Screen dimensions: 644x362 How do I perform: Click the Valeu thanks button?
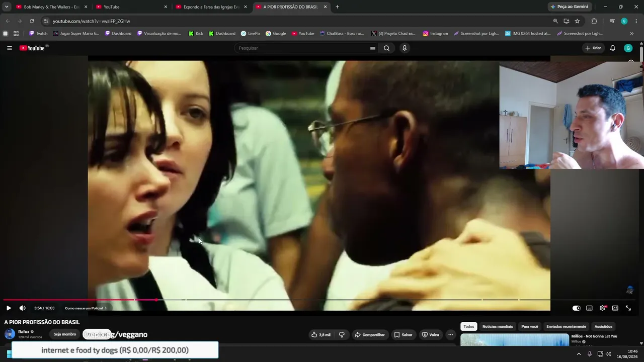(x=431, y=335)
